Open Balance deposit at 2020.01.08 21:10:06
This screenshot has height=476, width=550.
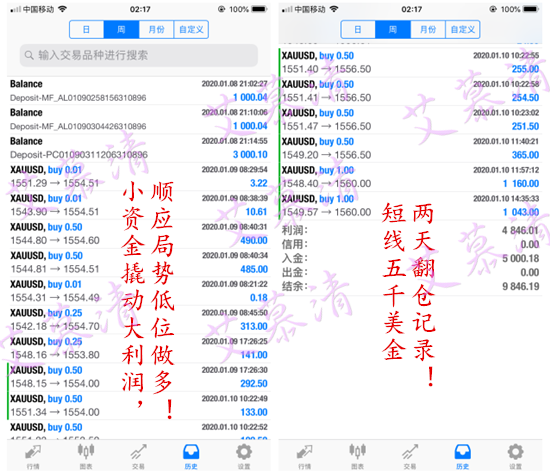pos(139,119)
